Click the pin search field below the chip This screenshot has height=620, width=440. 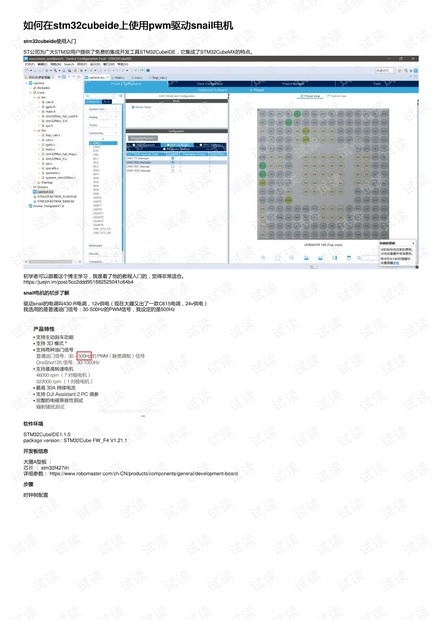(x=370, y=258)
